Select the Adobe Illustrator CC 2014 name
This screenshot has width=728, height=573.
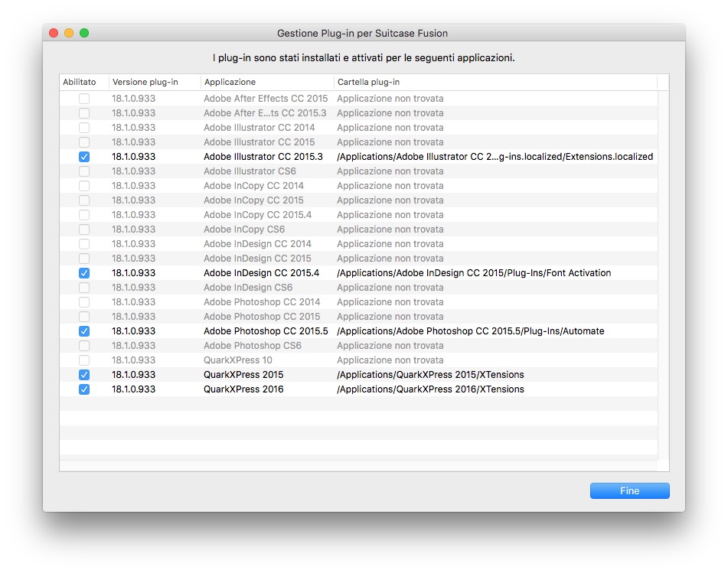click(x=259, y=128)
